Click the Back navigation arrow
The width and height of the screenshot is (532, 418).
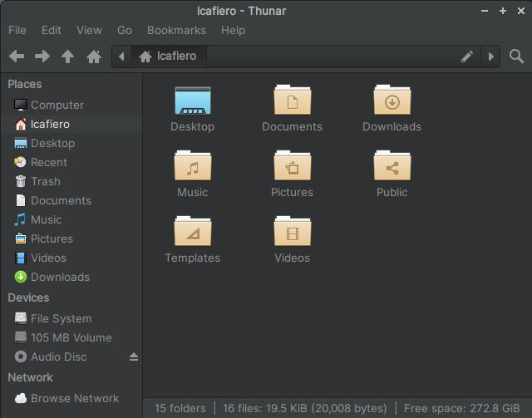[17, 57]
